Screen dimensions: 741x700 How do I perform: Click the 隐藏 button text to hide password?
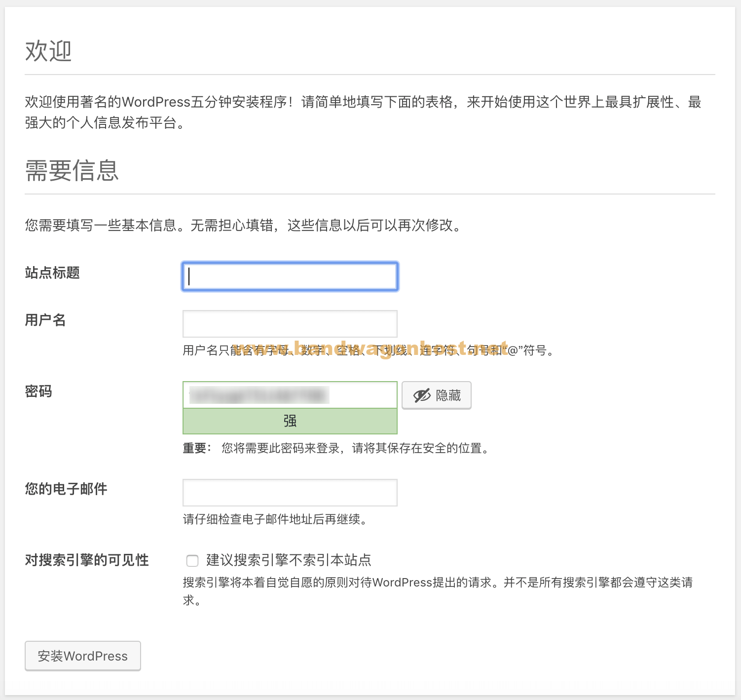click(x=448, y=395)
